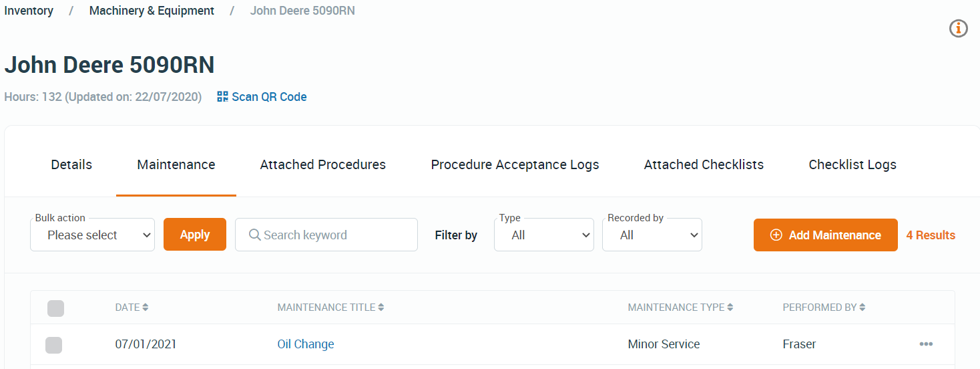
Task: Click the Add Maintenance button
Action: coord(826,235)
